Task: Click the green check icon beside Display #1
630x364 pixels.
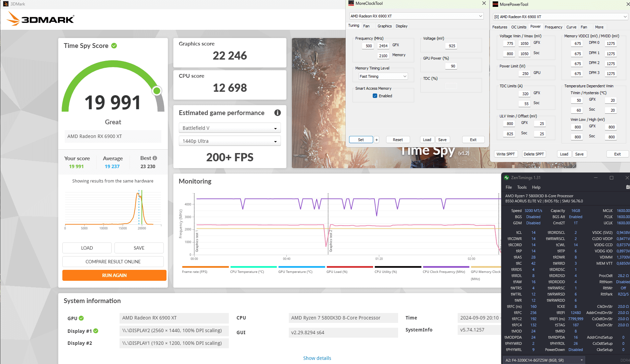Action: (x=96, y=331)
